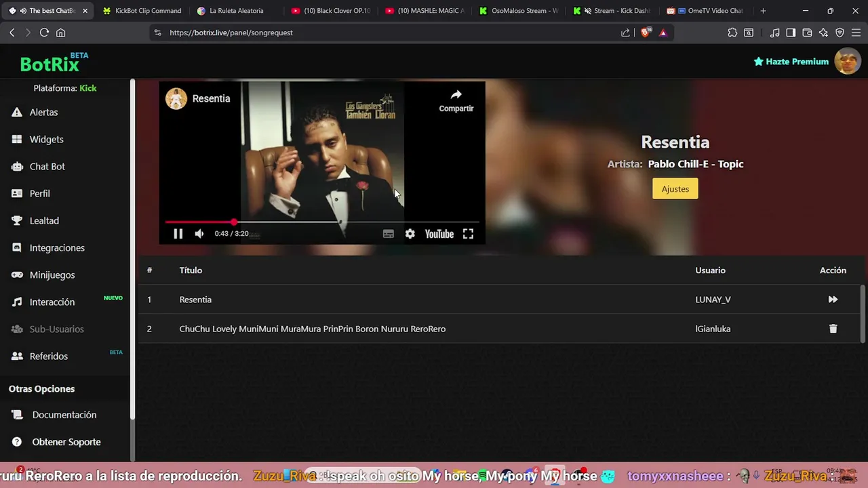Go to Chat Bot settings
868x488 pixels.
point(47,166)
